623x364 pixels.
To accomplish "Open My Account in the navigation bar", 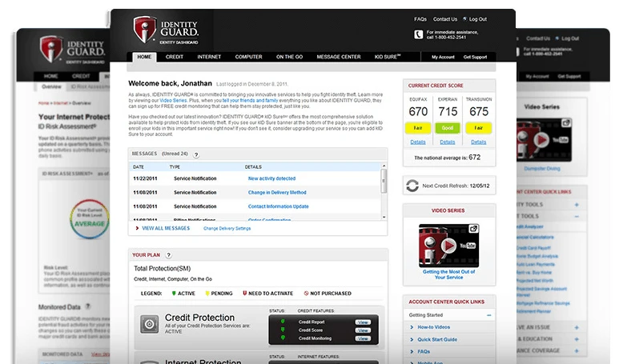I will (x=443, y=57).
